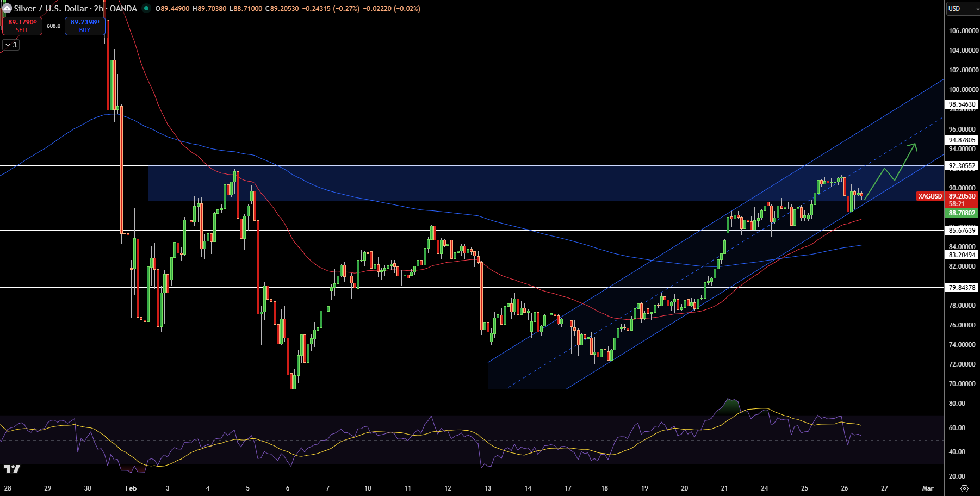Click the 58:21 bar countdown timer
Viewport: 980px width, 496px height.
(957, 204)
